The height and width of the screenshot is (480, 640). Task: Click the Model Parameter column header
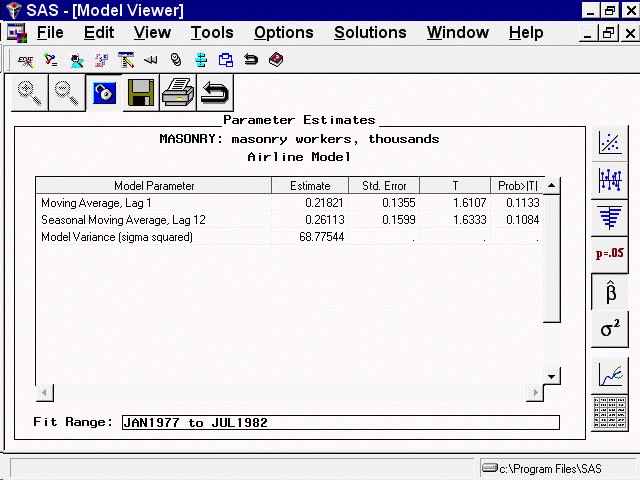tap(154, 186)
